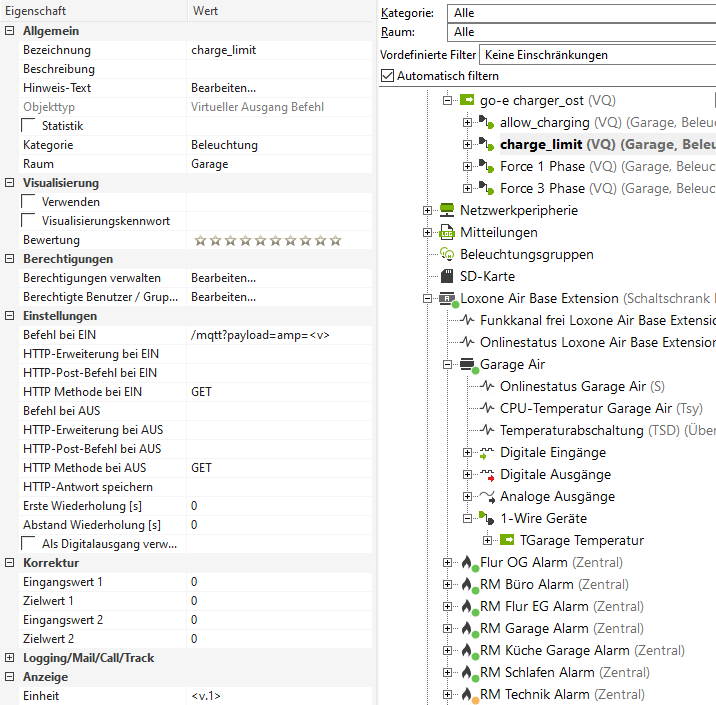The width and height of the screenshot is (716, 705).
Task: Click the SD-Karte card icon
Action: pyautogui.click(x=447, y=276)
